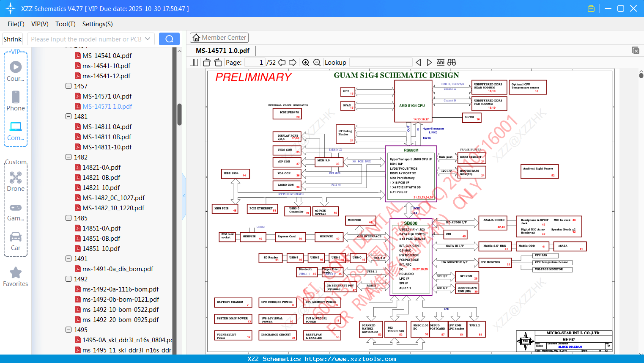Screen dimensions: 644x363
Task: Open the model number dropdown arrow
Action: 148,39
